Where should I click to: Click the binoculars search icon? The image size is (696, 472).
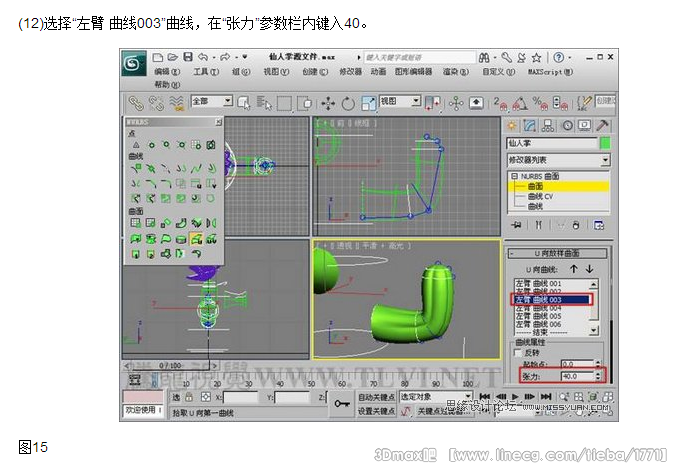[484, 57]
